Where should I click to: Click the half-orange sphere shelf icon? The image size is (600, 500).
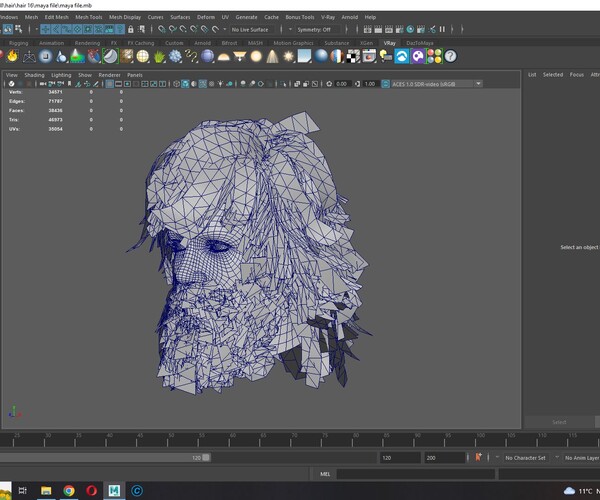tap(337, 56)
